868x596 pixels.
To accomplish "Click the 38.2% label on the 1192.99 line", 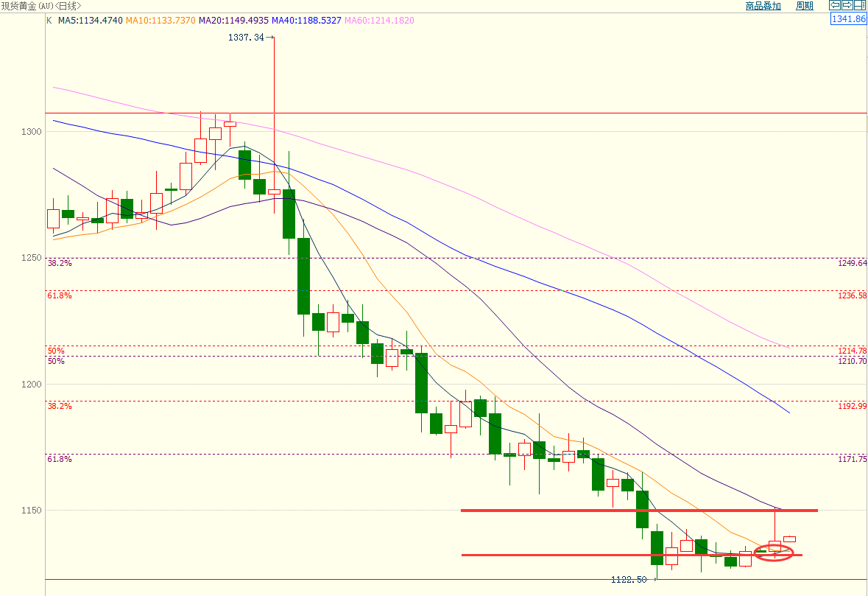I will (60, 406).
